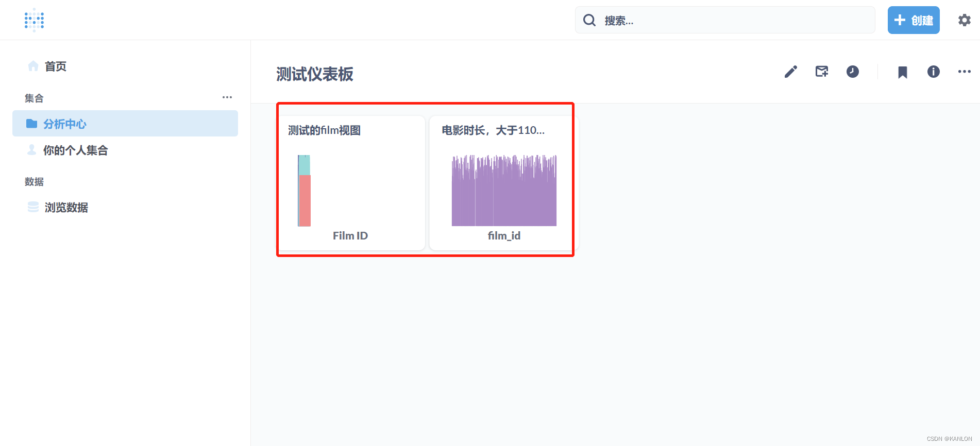Click the home icon beside 首页
This screenshot has height=446, width=980.
(33, 66)
